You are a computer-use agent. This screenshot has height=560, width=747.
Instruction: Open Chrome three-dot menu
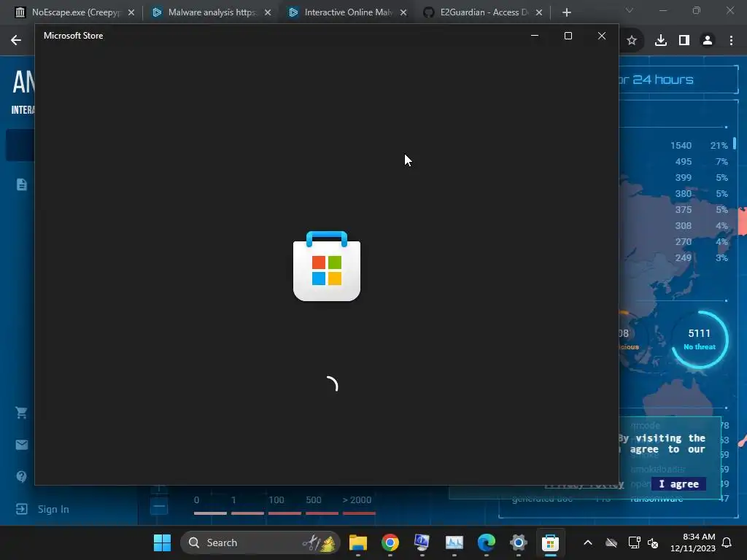[x=731, y=41]
